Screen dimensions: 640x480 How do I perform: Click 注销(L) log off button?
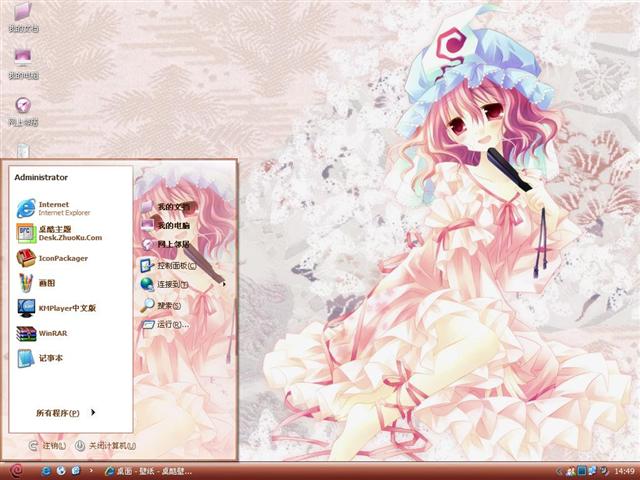(x=47, y=446)
